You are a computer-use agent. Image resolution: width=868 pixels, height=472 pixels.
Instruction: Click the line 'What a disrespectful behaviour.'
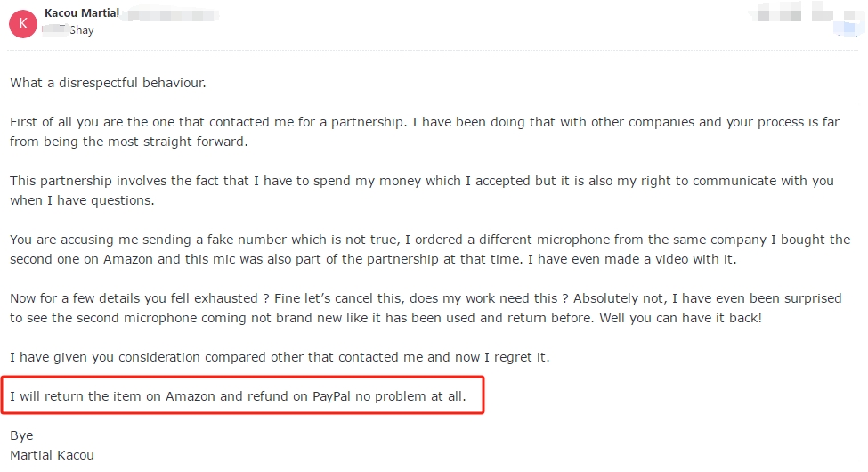point(108,83)
